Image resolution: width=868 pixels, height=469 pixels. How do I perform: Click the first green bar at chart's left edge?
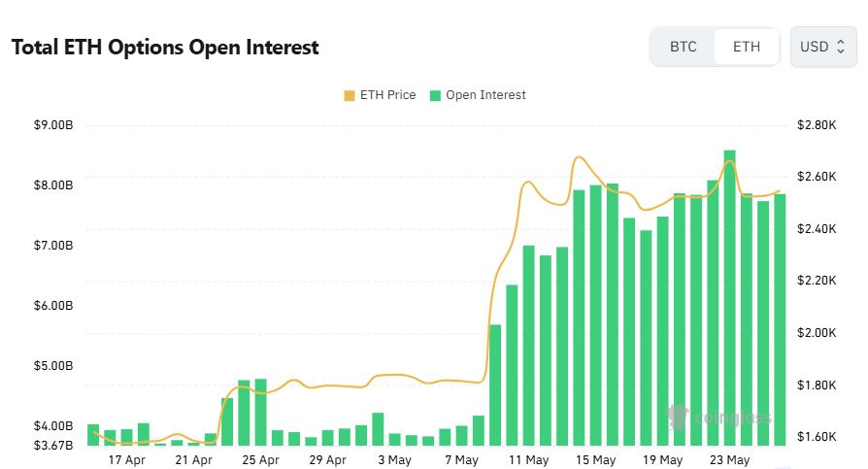[x=93, y=435]
